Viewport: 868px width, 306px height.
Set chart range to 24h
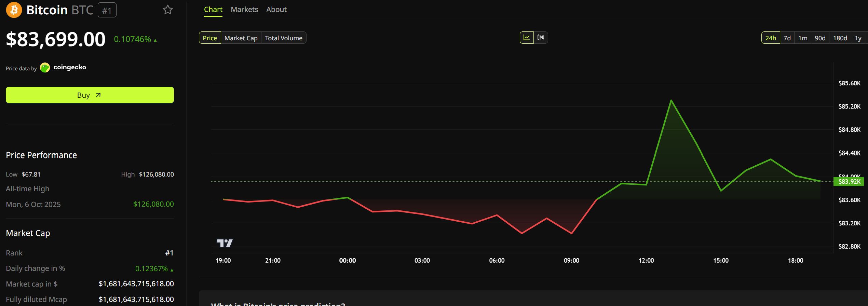click(x=771, y=38)
